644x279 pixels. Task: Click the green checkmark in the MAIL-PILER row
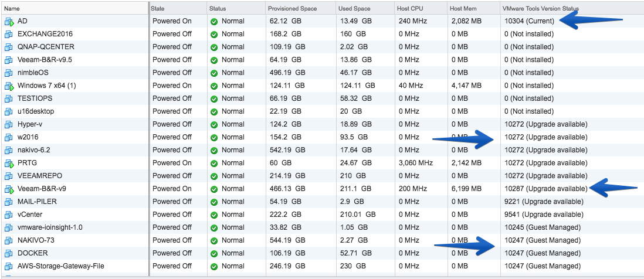tap(214, 202)
